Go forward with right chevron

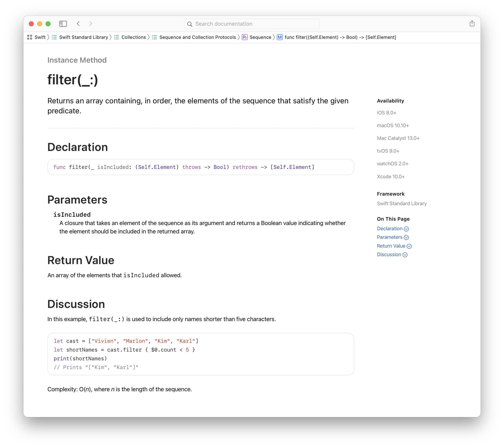[91, 24]
